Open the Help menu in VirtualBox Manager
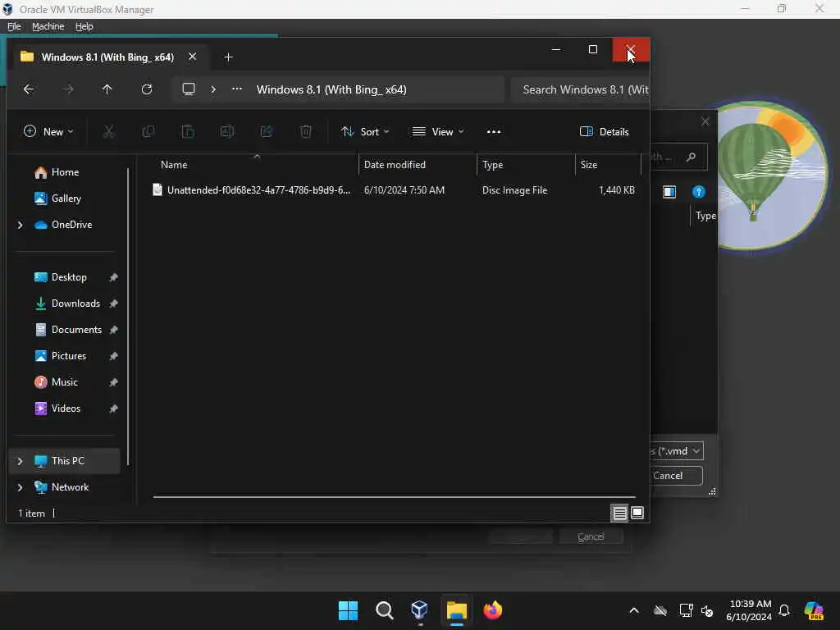840x630 pixels. point(84,26)
